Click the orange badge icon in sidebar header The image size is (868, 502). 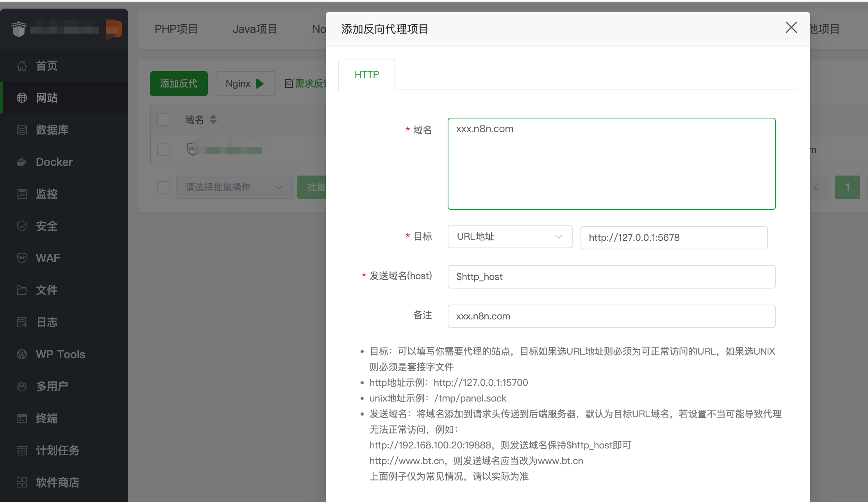tap(114, 29)
